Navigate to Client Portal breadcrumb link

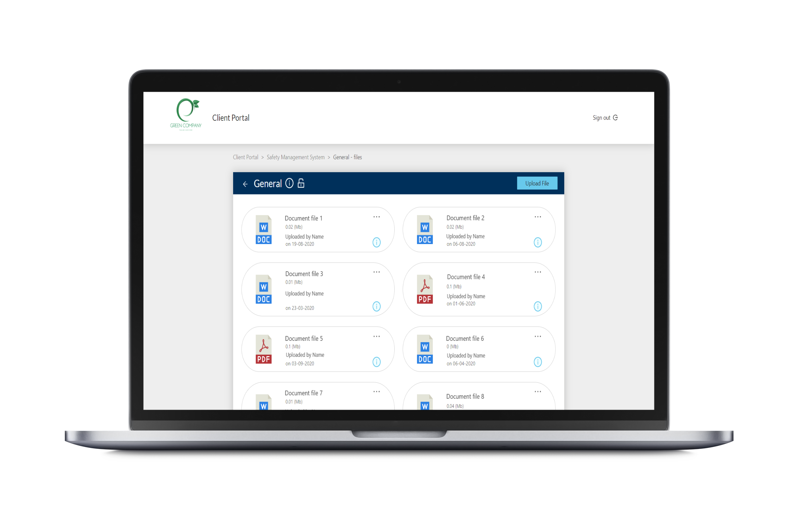point(245,157)
